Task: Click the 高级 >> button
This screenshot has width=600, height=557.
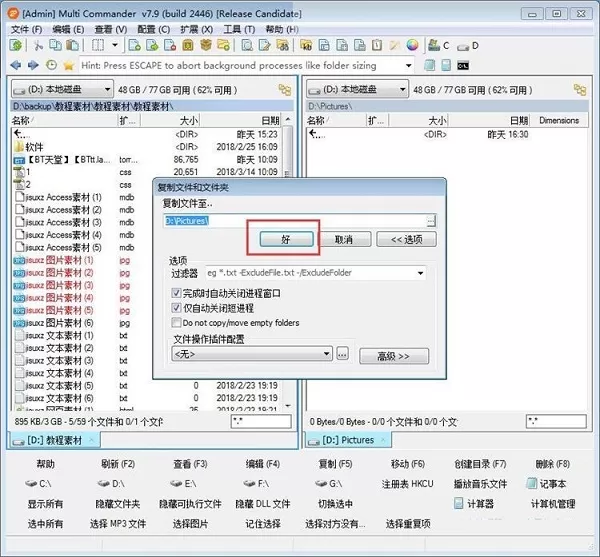Action: (x=394, y=357)
